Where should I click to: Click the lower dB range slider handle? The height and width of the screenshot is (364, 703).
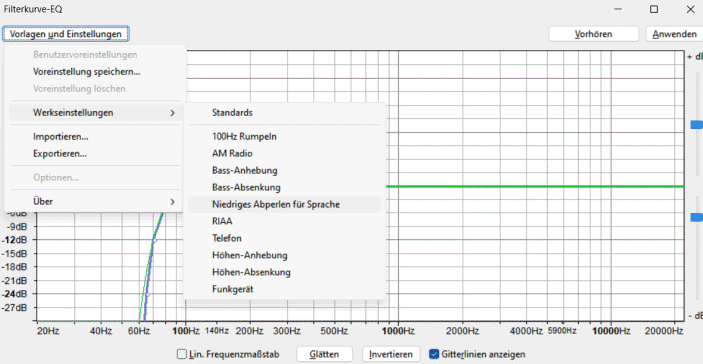pyautogui.click(x=697, y=217)
